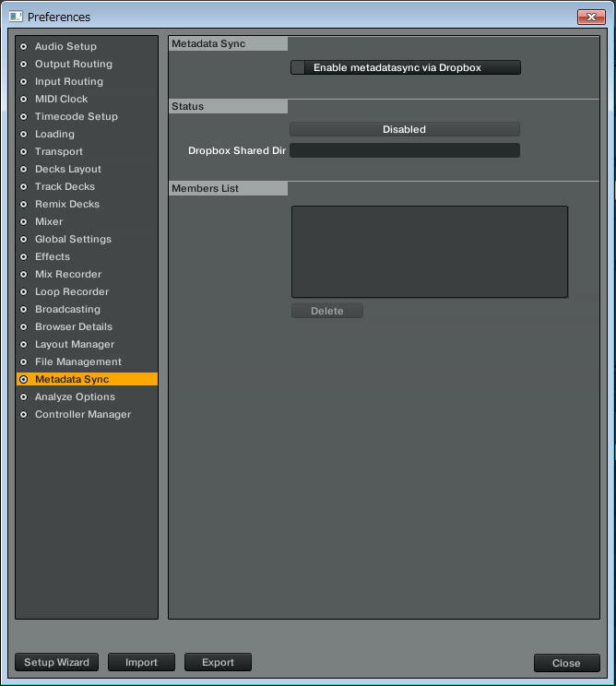Open the Mixer preferences page
This screenshot has width=616, height=686.
(x=87, y=221)
